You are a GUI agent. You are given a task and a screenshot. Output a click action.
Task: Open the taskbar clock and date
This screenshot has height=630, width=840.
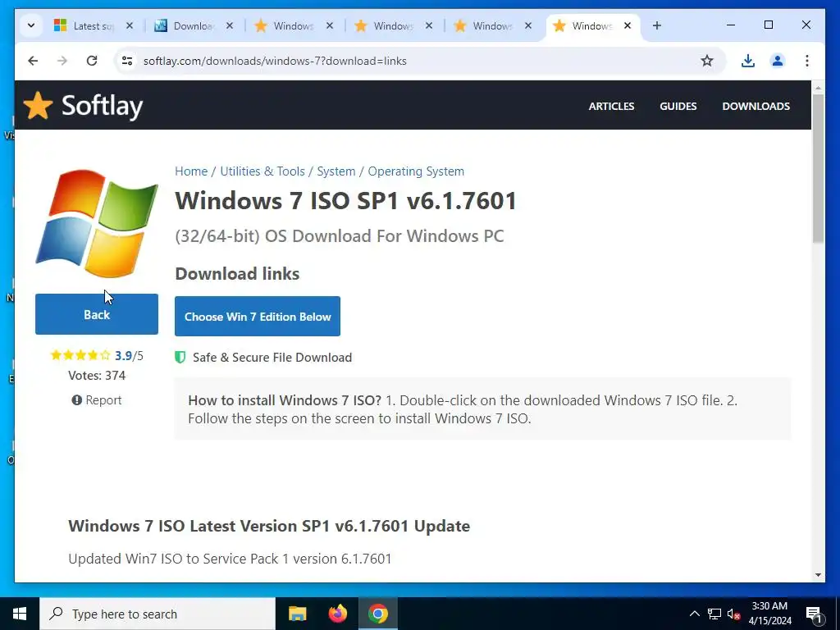coord(769,614)
